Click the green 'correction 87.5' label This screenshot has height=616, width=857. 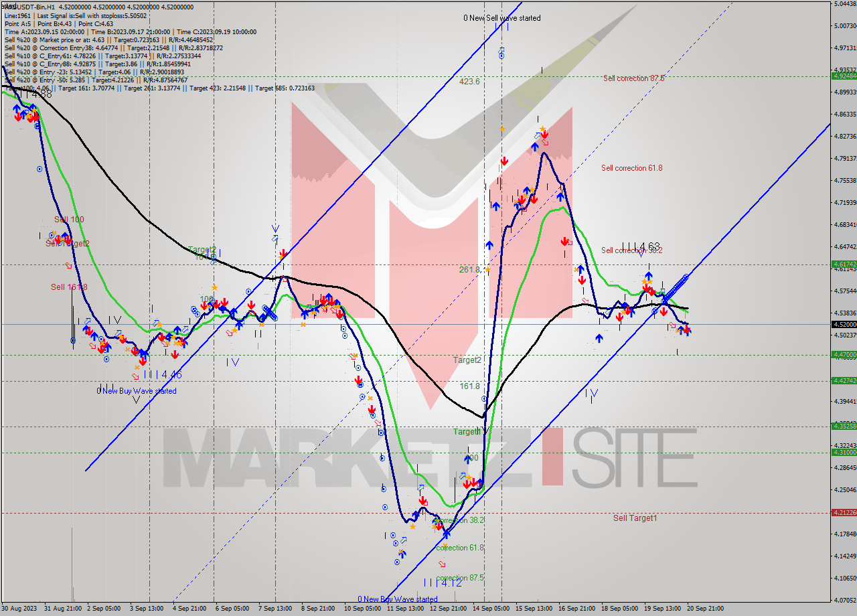pos(460,578)
